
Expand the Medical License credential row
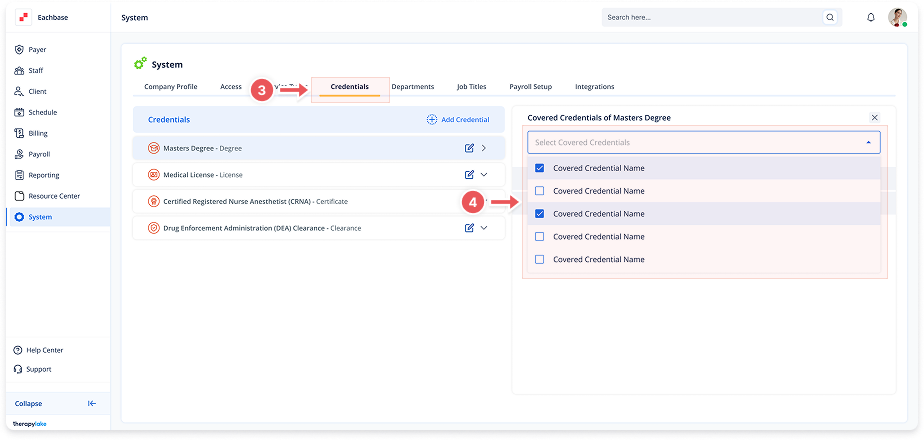[484, 174]
